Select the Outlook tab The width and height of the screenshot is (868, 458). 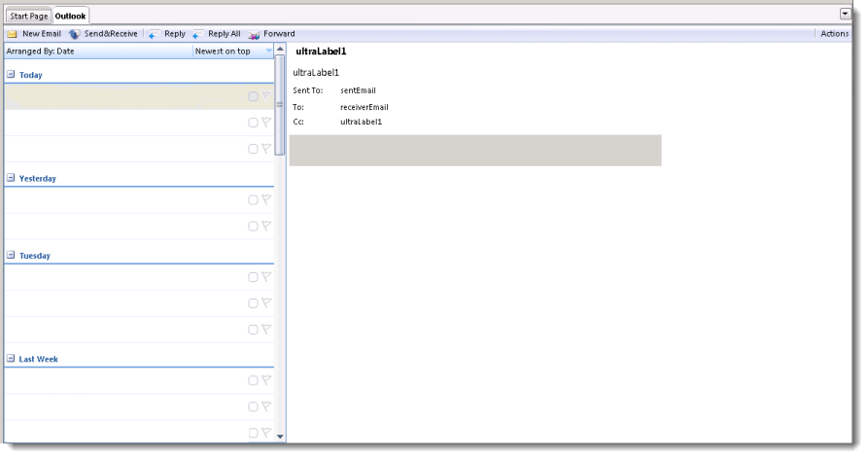point(70,17)
